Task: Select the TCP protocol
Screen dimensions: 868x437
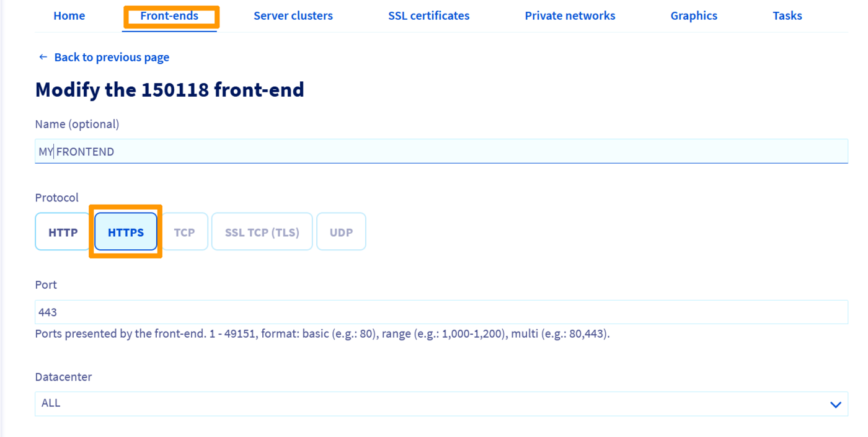Action: (184, 231)
